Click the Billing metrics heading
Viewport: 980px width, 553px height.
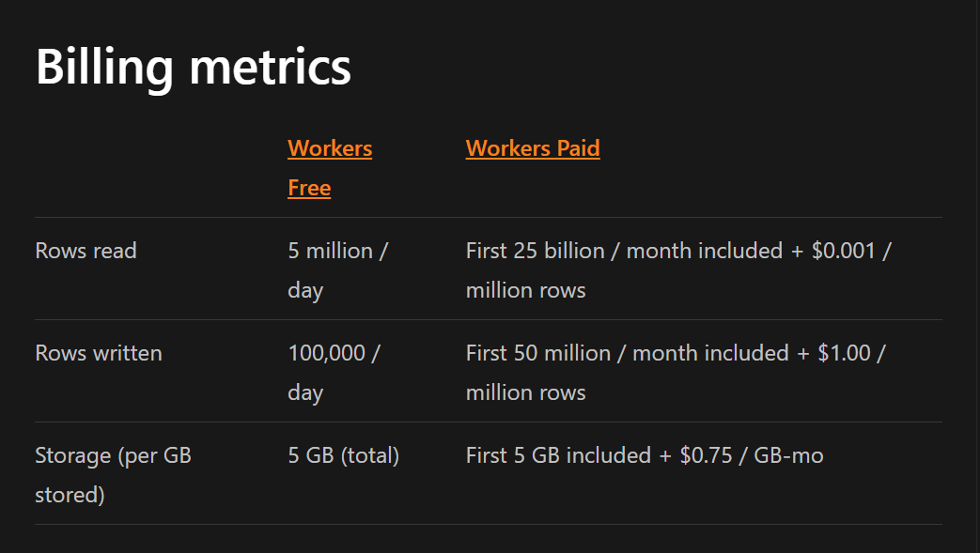point(194,67)
